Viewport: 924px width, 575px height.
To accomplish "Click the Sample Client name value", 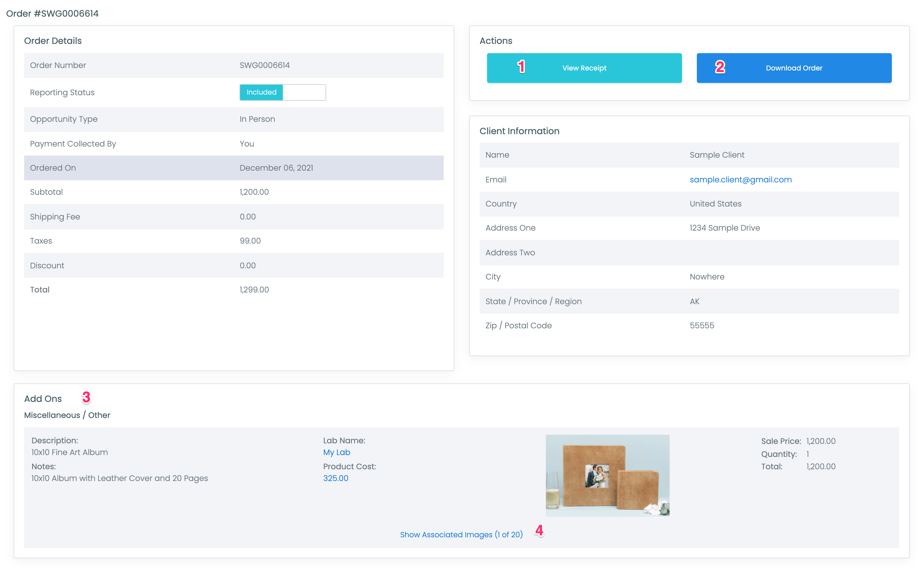I will [x=717, y=155].
